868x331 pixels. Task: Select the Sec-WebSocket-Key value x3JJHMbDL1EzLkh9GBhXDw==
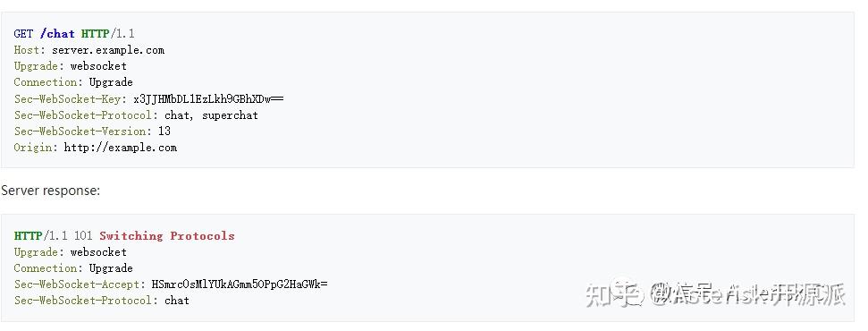tap(208, 98)
